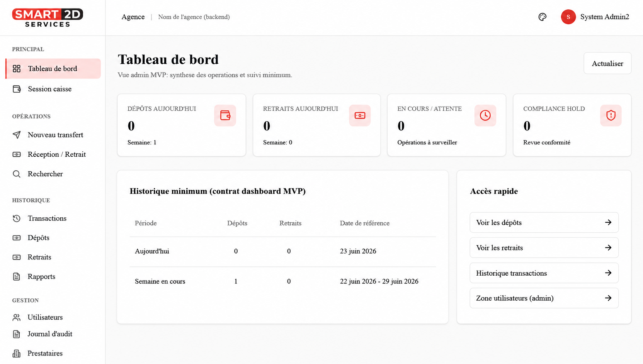The width and height of the screenshot is (643, 364).
Task: Click Historique transactions quick link
Action: tap(544, 273)
